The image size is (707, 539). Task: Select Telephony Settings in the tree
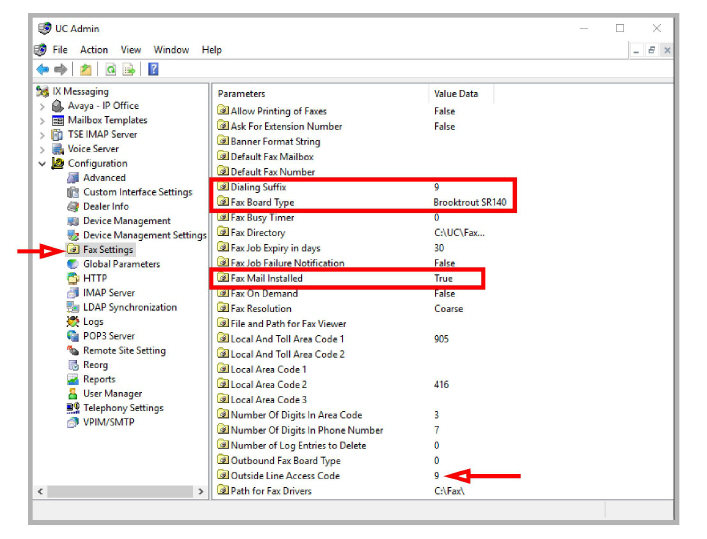(123, 408)
